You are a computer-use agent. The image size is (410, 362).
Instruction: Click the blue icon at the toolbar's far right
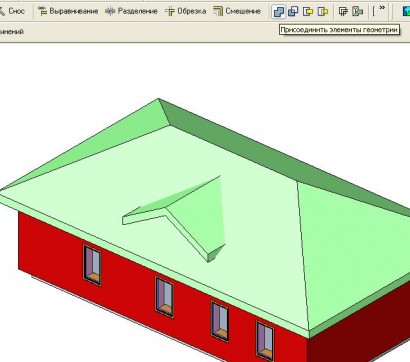click(406, 12)
